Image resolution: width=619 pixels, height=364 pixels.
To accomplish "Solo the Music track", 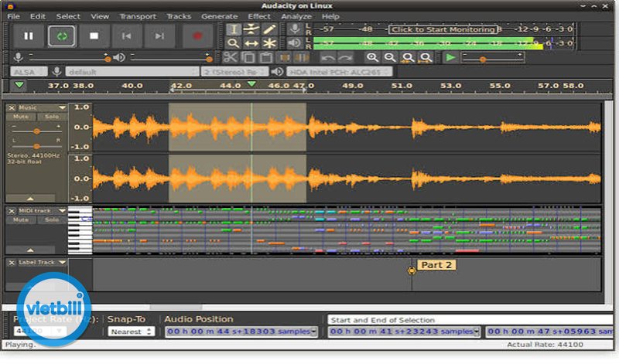I will point(52,117).
